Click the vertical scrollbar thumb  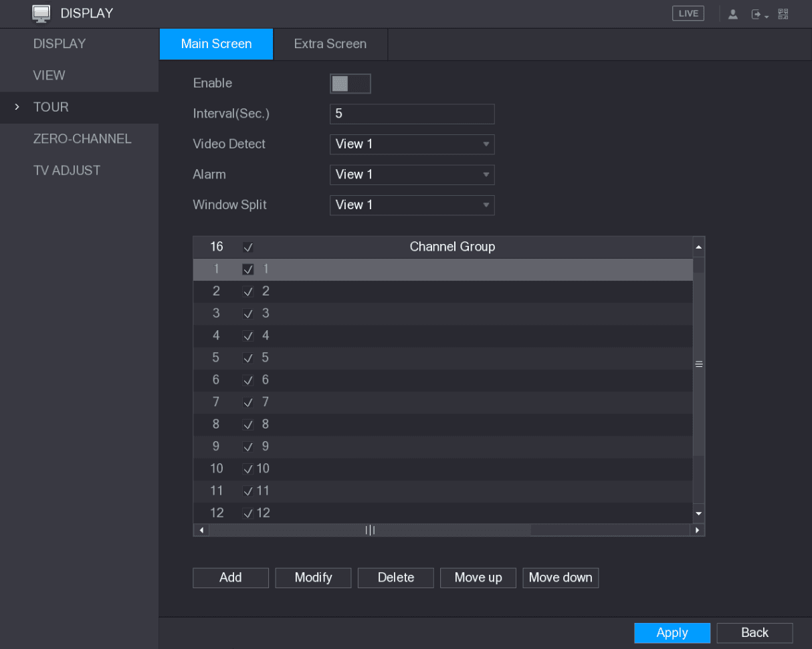tap(699, 364)
